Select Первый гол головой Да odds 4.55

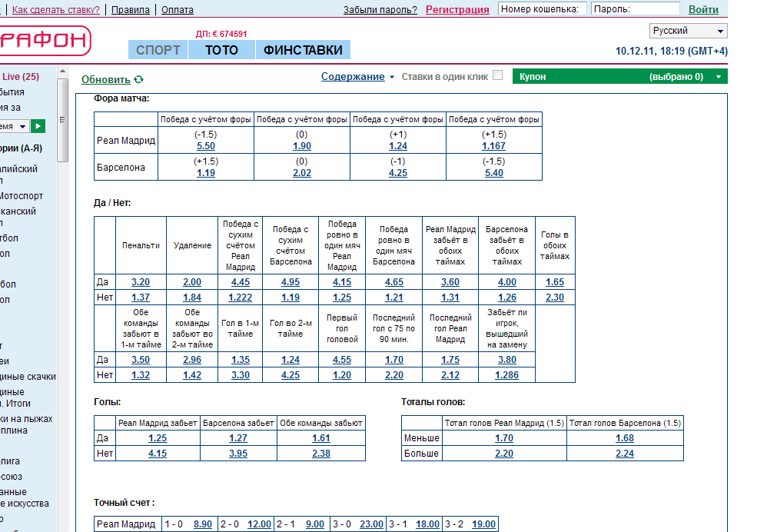[x=342, y=360]
